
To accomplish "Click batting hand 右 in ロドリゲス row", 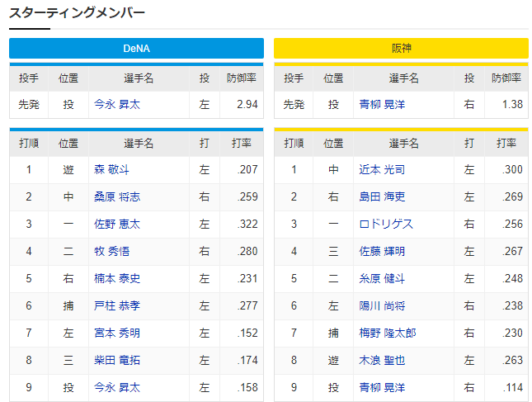I will 469,224.
